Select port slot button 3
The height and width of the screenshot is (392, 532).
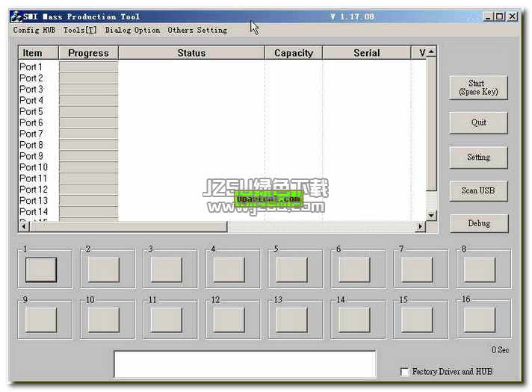[x=166, y=270]
